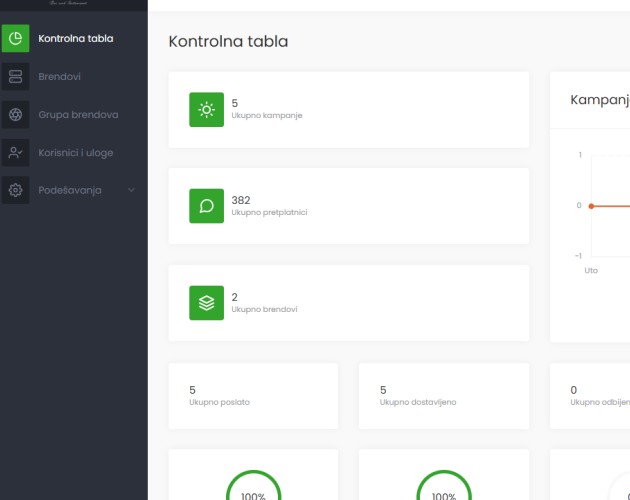The height and width of the screenshot is (500, 630).
Task: Click the Brendovi sidebar icon
Action: tap(15, 76)
